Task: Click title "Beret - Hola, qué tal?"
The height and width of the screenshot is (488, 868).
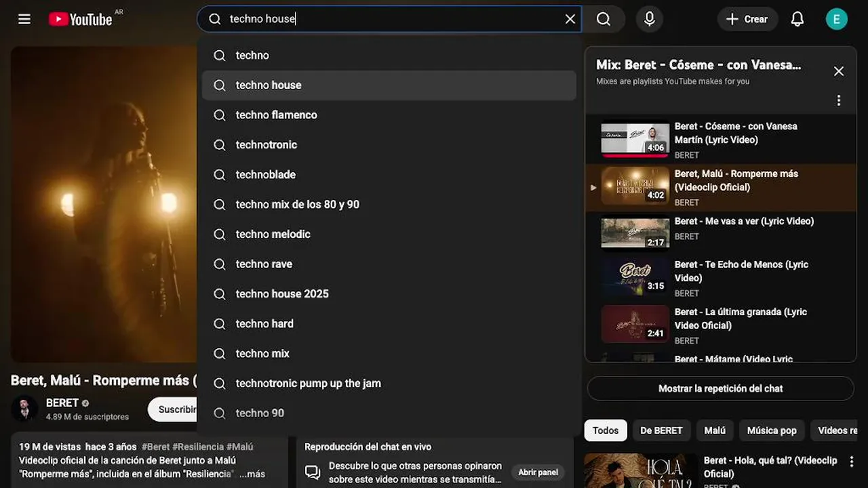Action: coord(770,466)
